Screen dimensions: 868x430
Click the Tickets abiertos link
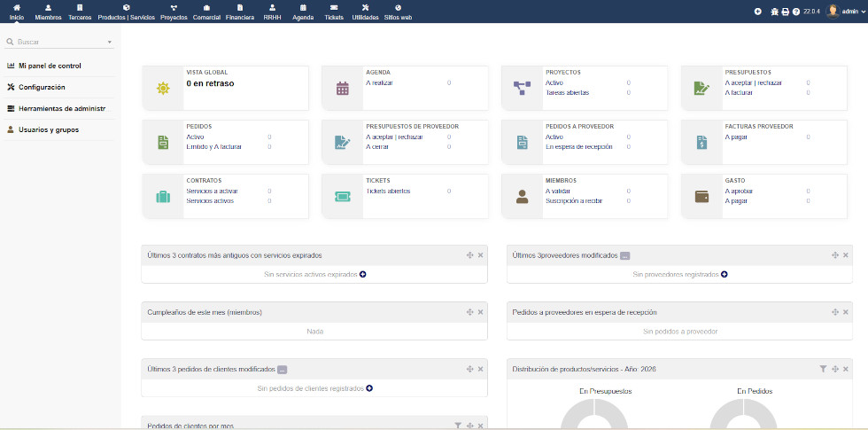click(x=387, y=191)
